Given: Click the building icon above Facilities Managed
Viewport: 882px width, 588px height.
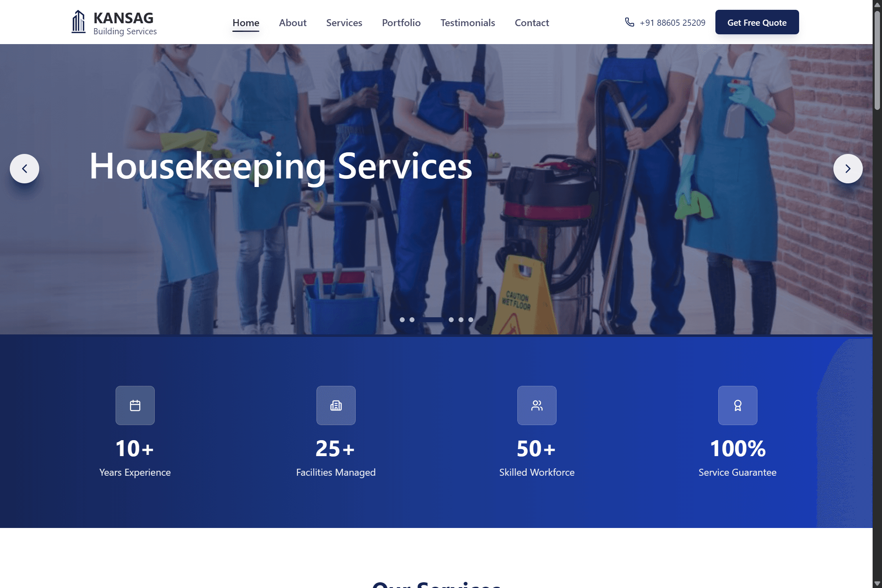Looking at the screenshot, I should (336, 405).
